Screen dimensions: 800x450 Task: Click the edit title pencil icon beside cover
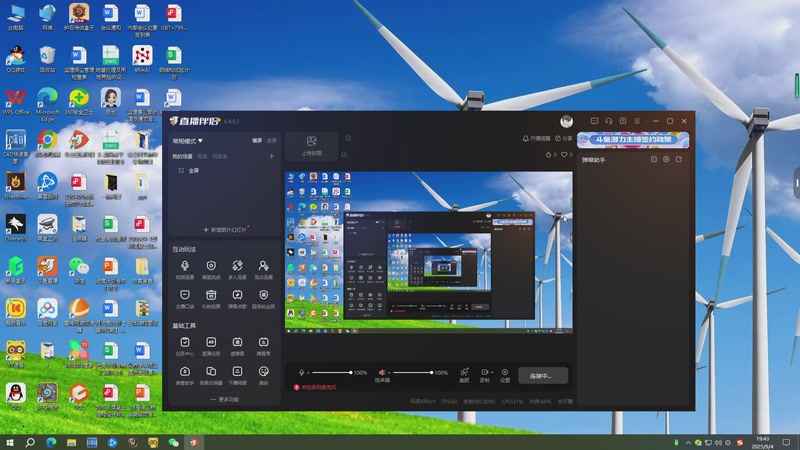point(348,138)
